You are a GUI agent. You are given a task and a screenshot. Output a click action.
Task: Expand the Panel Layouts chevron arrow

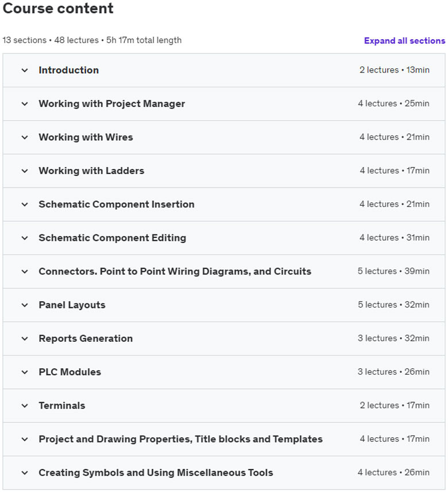coord(25,305)
